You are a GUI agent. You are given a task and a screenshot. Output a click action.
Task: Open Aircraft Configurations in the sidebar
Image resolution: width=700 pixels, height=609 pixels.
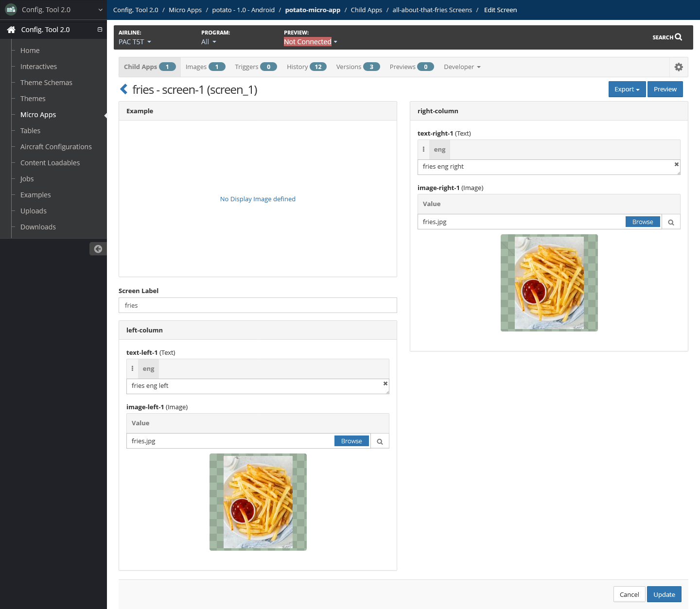pyautogui.click(x=56, y=147)
